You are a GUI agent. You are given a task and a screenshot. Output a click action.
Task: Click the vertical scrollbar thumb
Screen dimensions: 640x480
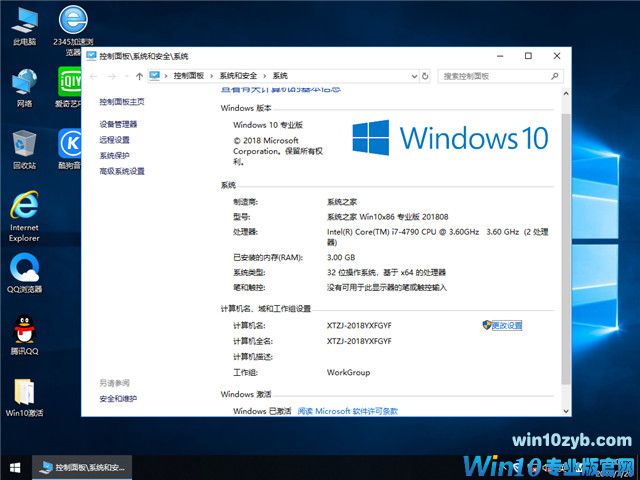[566, 249]
